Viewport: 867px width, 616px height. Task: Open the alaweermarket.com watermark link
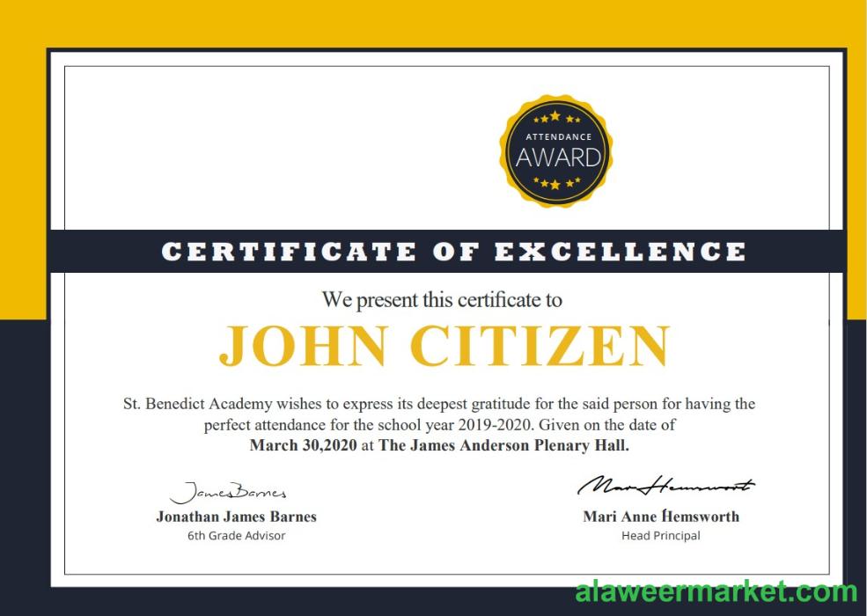pos(716,592)
